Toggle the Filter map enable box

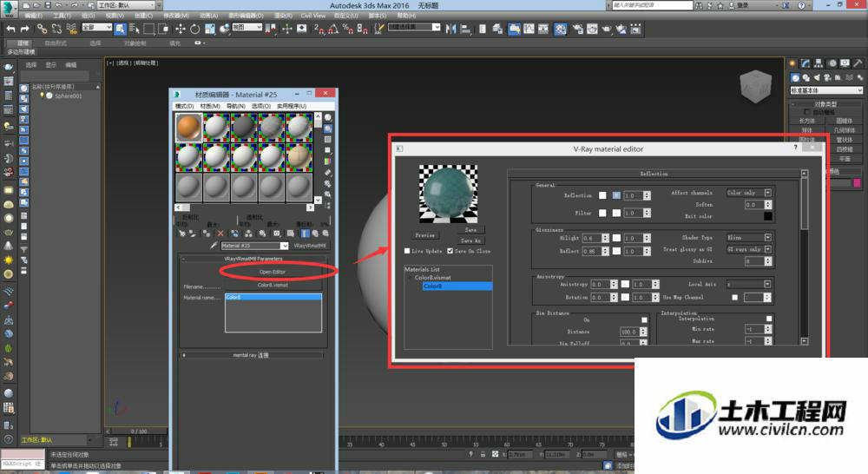tap(616, 214)
